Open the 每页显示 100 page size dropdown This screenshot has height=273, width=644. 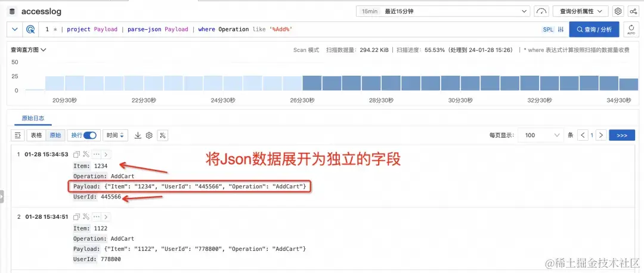[541, 135]
